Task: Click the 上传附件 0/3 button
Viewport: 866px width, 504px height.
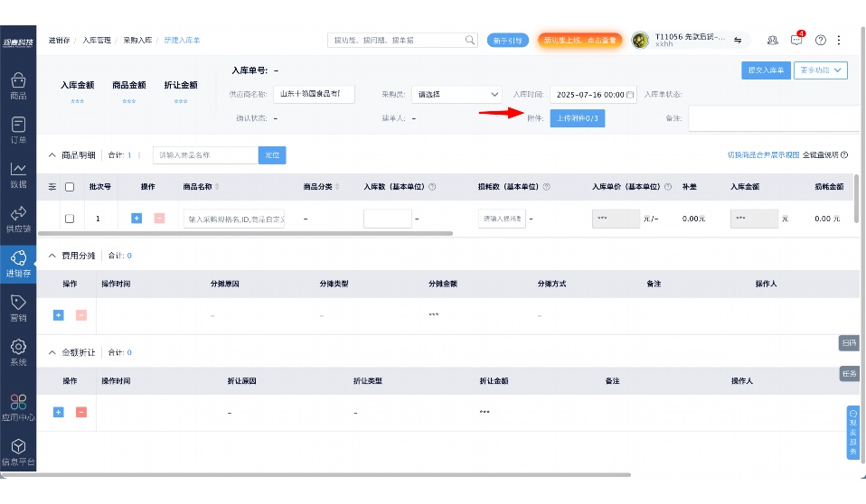Action: (x=577, y=118)
